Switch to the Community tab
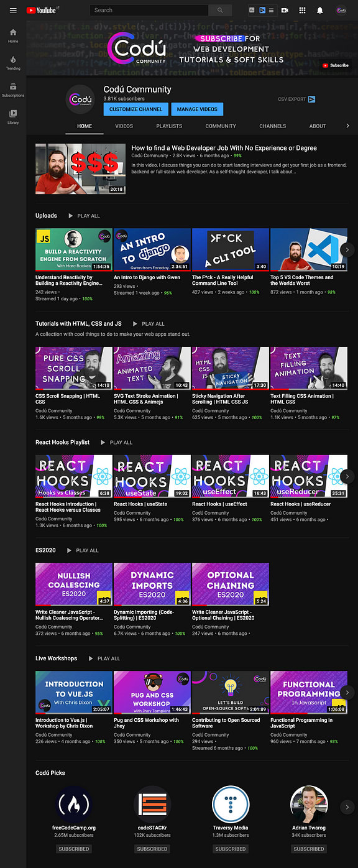The height and width of the screenshot is (868, 358). tap(221, 126)
